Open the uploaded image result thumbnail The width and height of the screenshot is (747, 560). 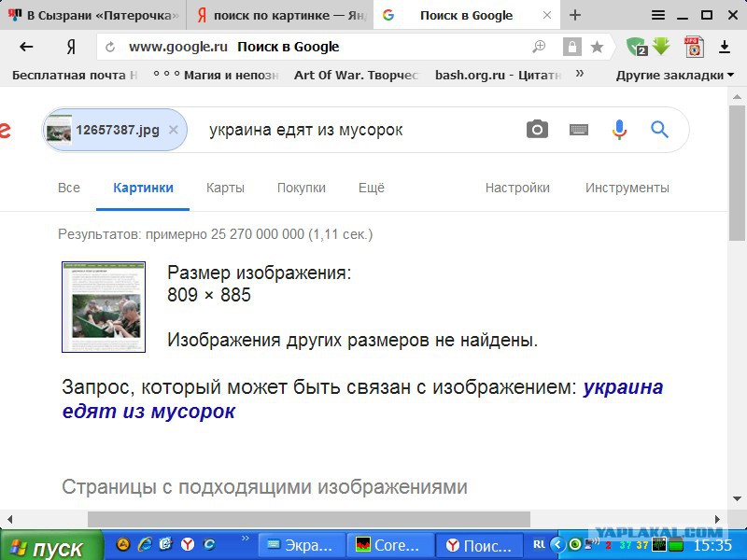[x=104, y=307]
